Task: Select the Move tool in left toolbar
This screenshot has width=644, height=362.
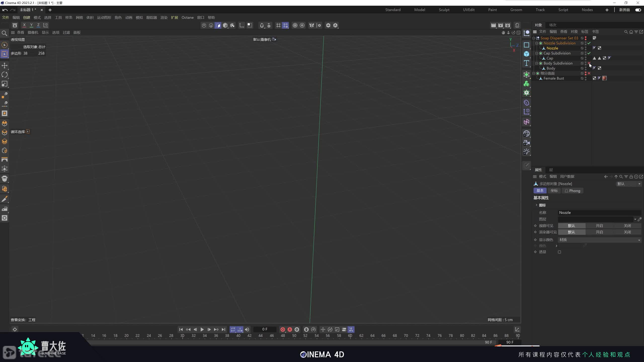Action: 5,66
